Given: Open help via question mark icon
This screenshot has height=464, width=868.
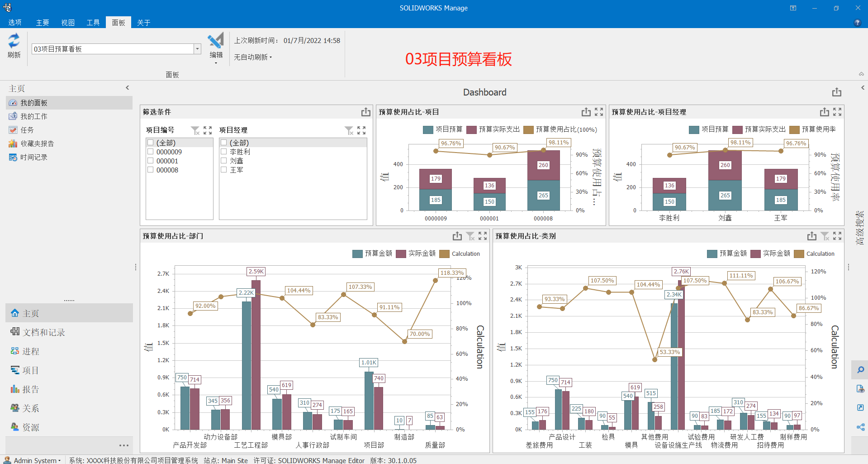Looking at the screenshot, I should click(857, 23).
